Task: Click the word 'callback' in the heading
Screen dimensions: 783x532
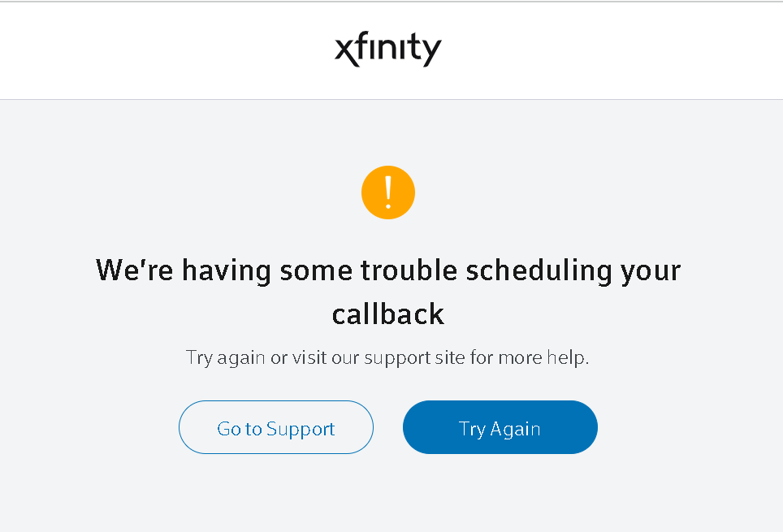Action: click(388, 314)
